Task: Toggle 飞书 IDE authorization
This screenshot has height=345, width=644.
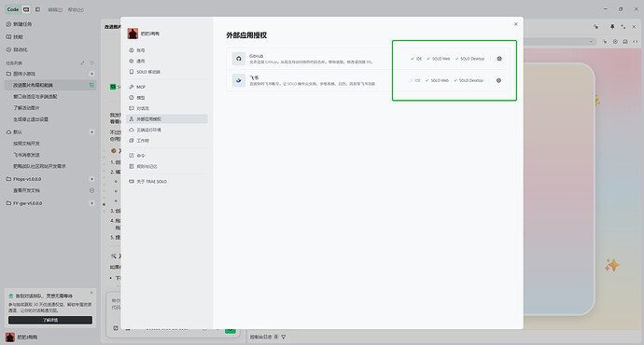Action: coord(414,80)
